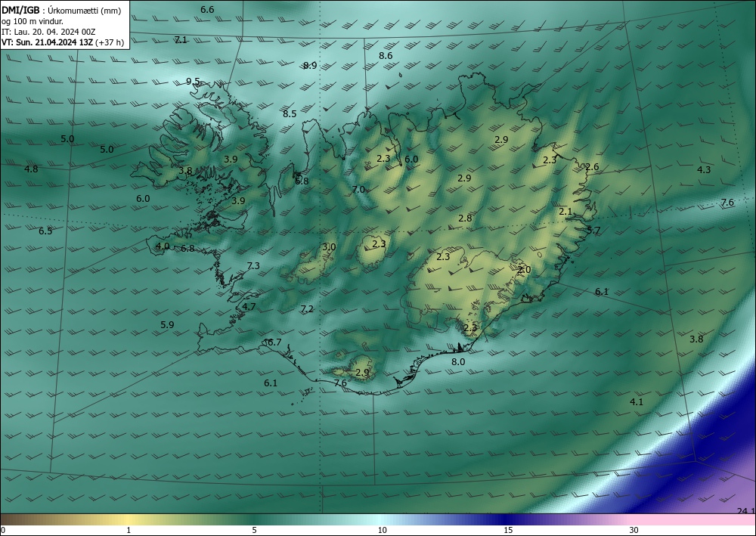756x536 pixels.
Task: Click the '0' tick on the color scale
Action: pos(3,531)
